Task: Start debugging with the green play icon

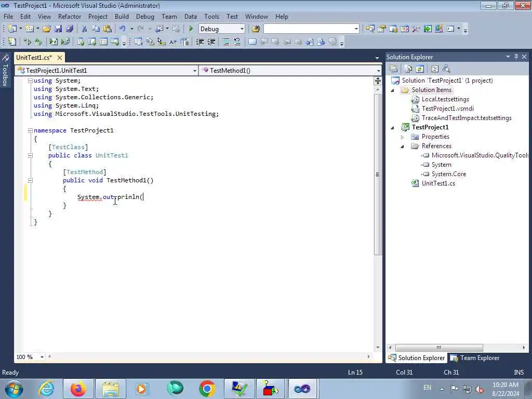Action: pyautogui.click(x=191, y=29)
